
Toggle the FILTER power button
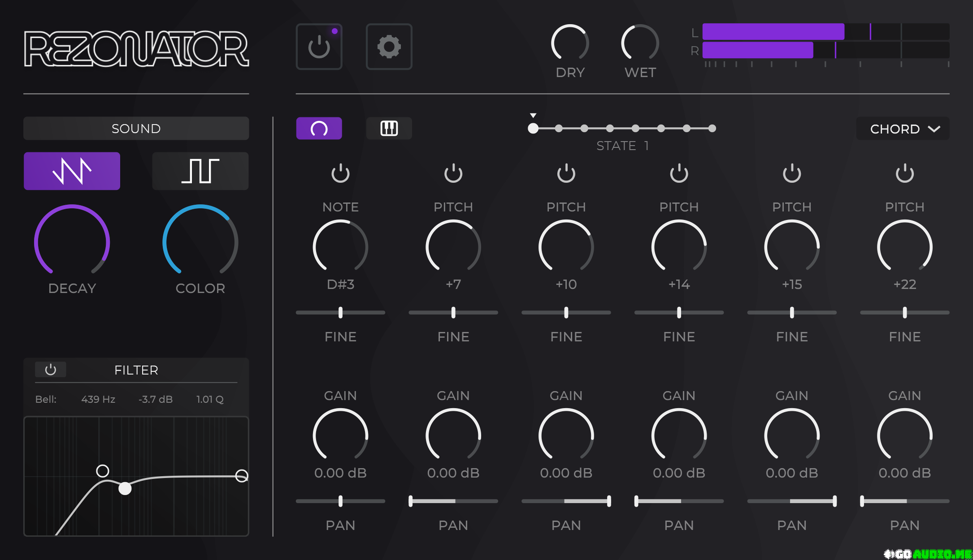click(x=51, y=370)
